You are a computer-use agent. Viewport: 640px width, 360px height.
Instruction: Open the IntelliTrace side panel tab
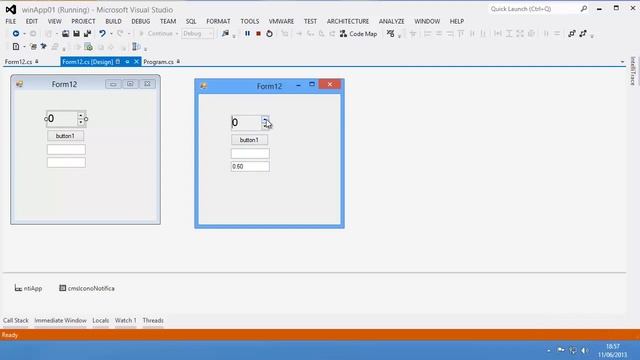[x=633, y=71]
